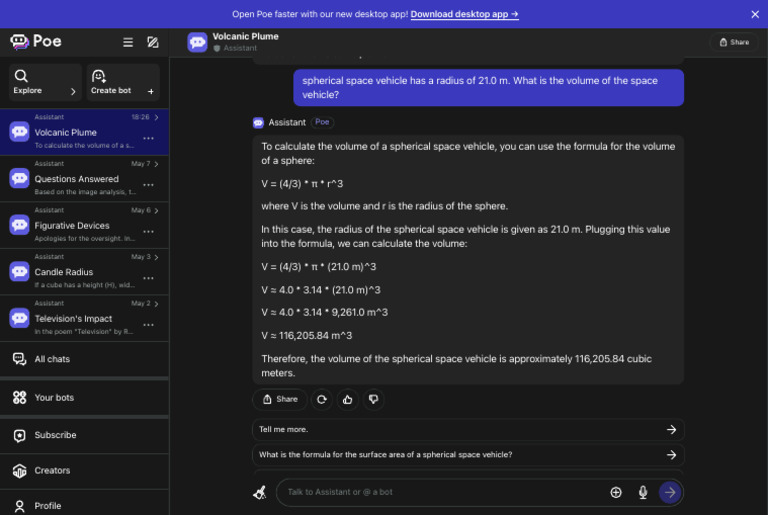Click the Your bots grid icon

(x=20, y=397)
